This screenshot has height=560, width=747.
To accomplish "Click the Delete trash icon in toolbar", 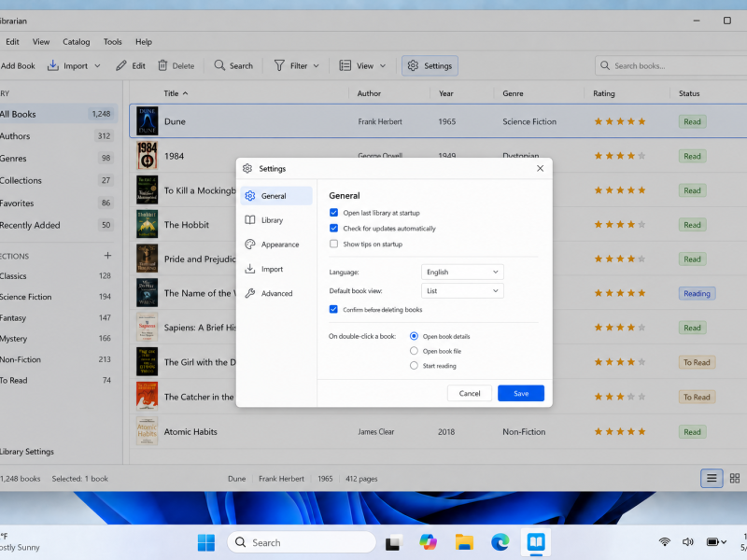I will pos(162,65).
